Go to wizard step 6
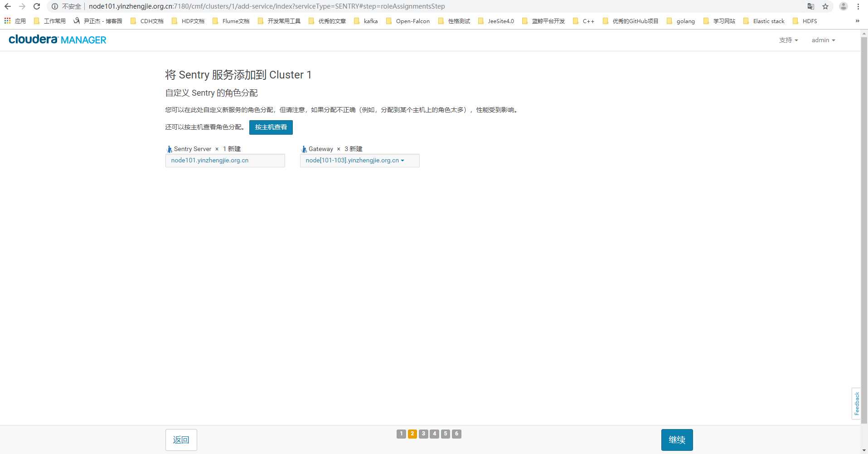 [457, 434]
